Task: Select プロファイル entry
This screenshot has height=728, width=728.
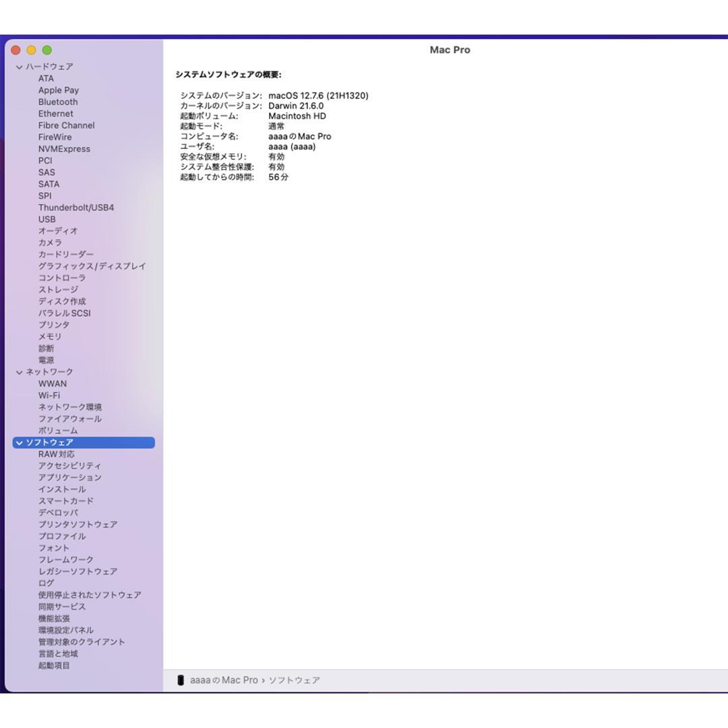Action: 62,537
